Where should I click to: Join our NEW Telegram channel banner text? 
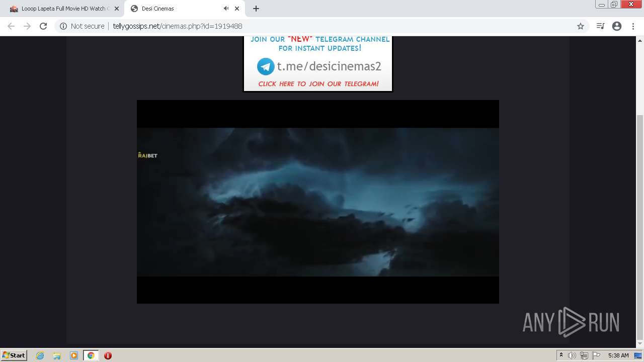coord(320,44)
